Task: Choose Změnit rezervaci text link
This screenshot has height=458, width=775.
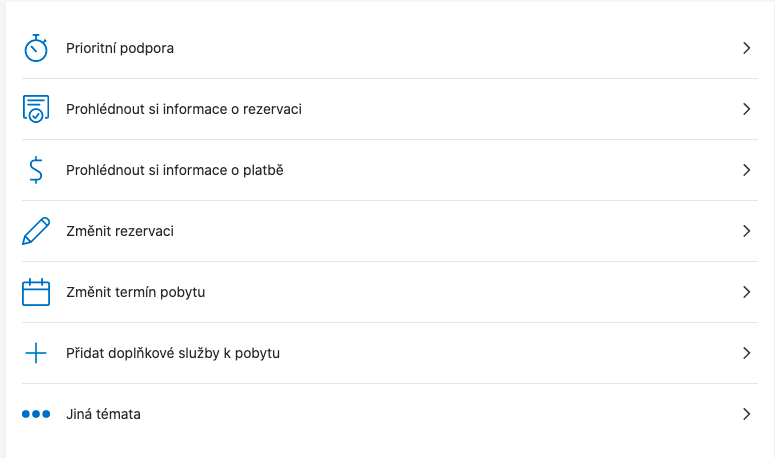Action: tap(120, 231)
